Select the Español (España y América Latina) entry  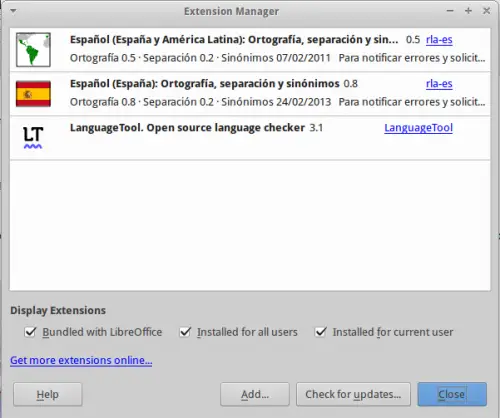tap(250, 50)
